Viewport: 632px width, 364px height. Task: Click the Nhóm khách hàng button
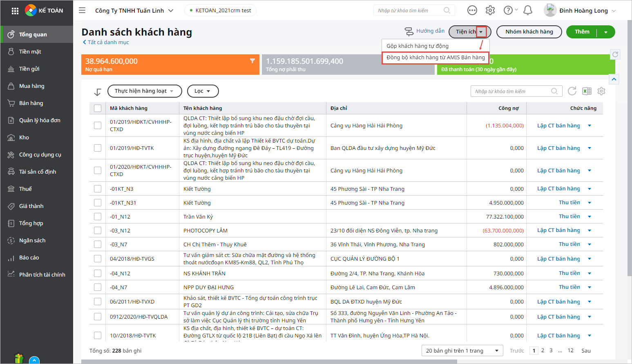(529, 32)
